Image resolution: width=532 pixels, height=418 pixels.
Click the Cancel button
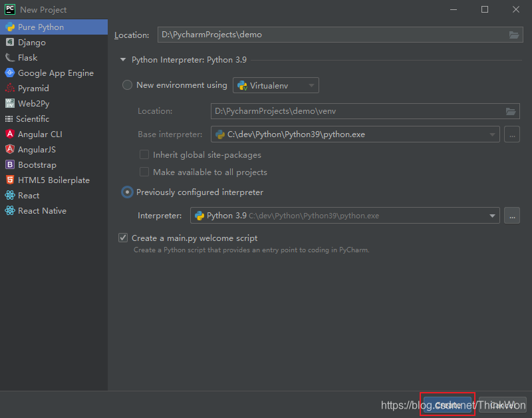coord(503,405)
